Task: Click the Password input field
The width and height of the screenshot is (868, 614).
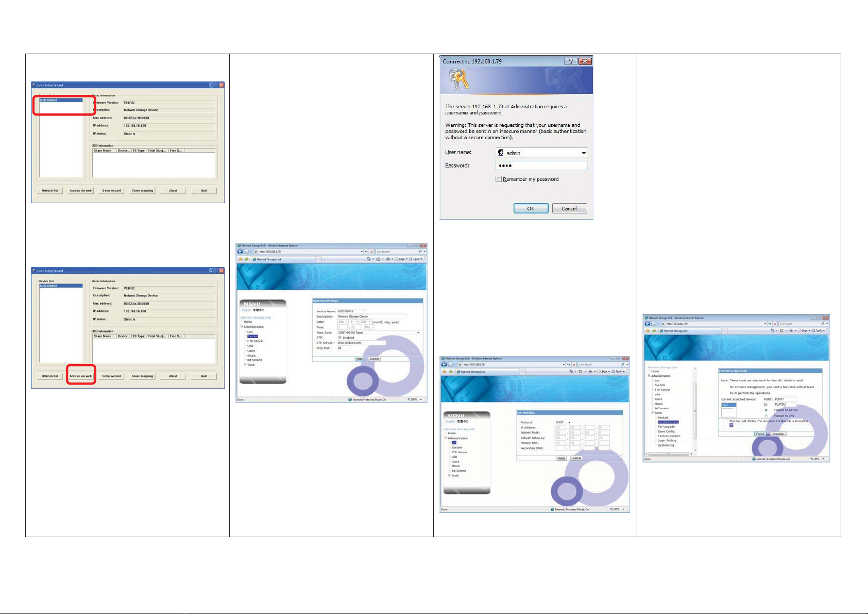Action: (x=541, y=165)
